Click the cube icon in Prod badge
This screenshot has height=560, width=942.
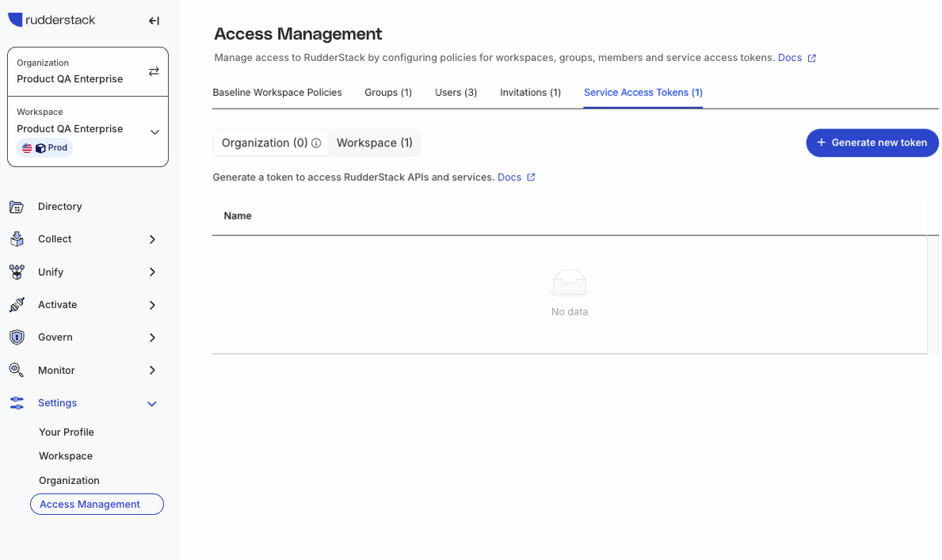point(41,148)
